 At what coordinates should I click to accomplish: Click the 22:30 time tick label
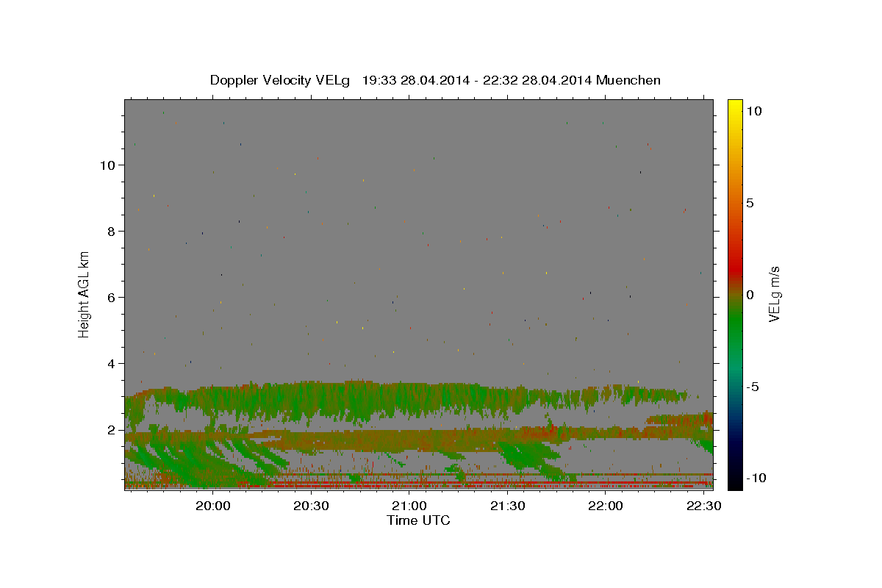703,506
